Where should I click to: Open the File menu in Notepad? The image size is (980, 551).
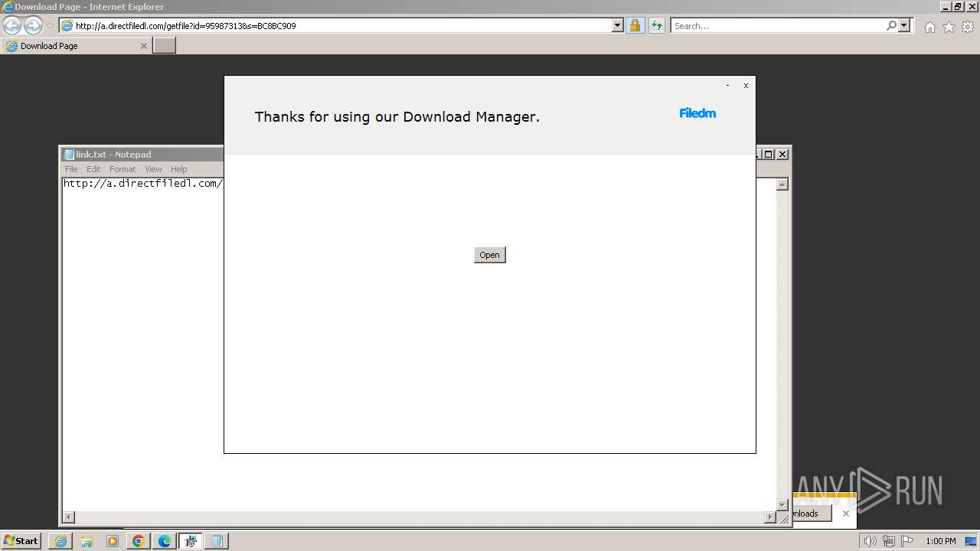pos(71,169)
